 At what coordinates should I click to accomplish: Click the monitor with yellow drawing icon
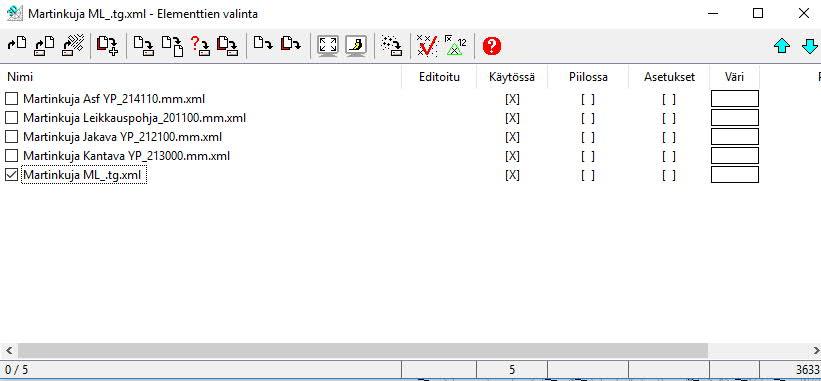356,46
